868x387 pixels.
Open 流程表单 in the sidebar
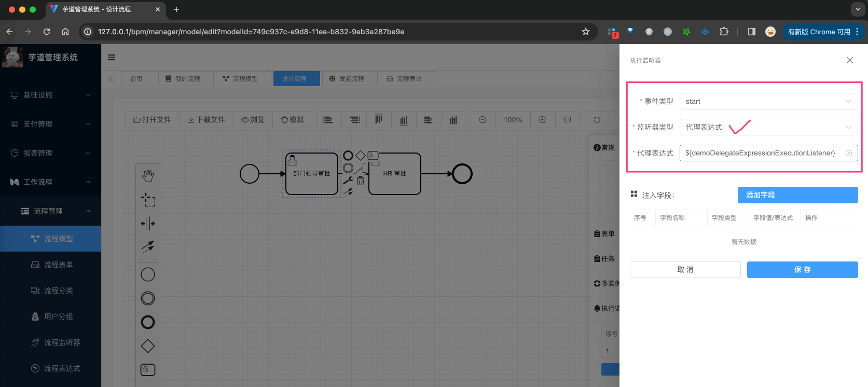click(58, 265)
